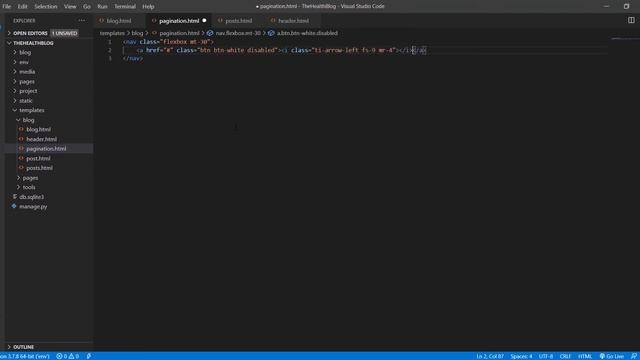This screenshot has width=640, height=360.
Task: Click the lightning port icon in status bar
Action: [89, 356]
